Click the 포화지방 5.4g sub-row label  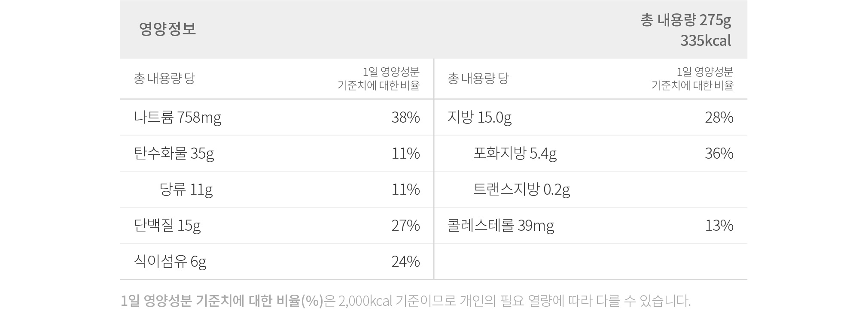click(515, 153)
